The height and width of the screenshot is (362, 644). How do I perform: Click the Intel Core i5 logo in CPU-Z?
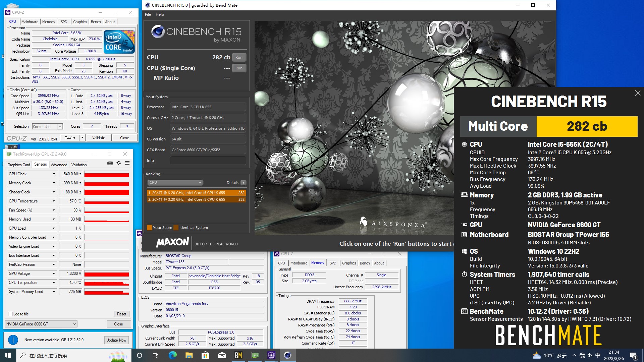[x=119, y=42]
